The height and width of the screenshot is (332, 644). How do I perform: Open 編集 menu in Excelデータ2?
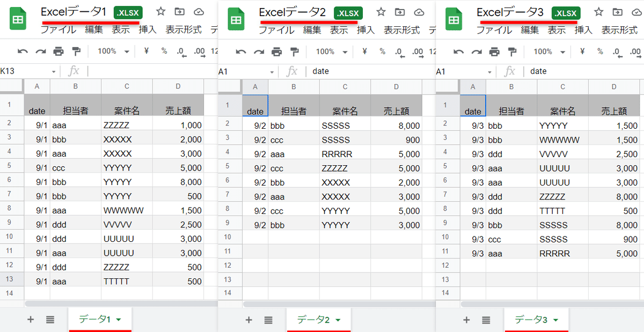312,30
